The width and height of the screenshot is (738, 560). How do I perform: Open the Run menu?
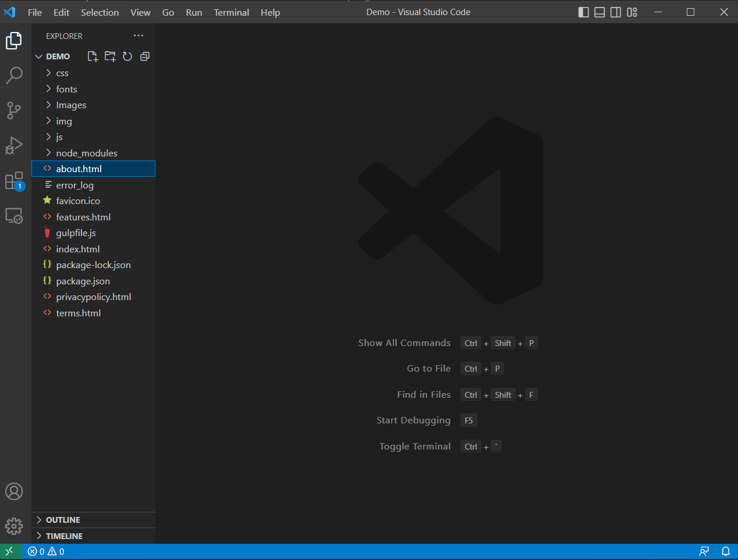click(x=194, y=12)
